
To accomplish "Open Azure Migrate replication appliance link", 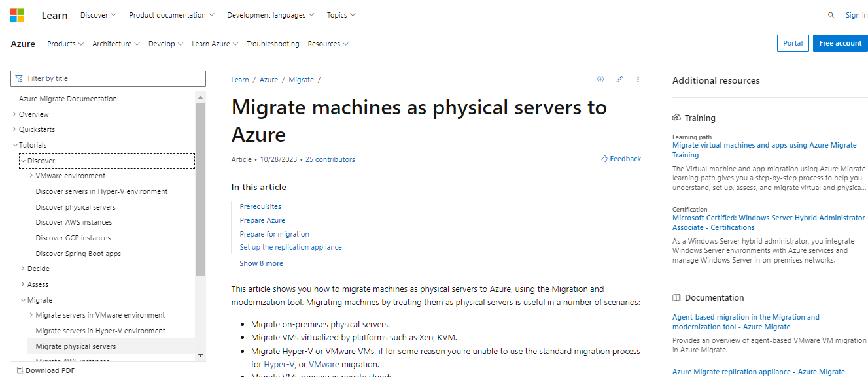I will (x=759, y=372).
